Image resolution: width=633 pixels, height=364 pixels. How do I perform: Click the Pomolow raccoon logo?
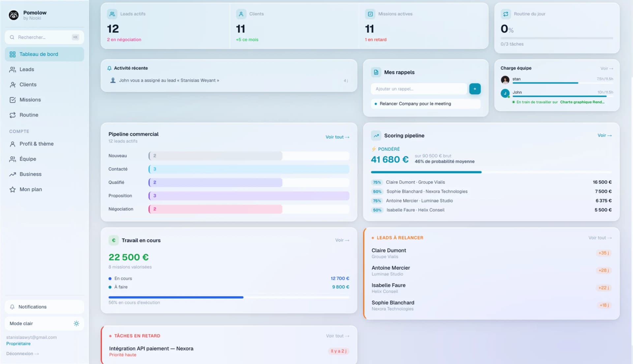coord(14,15)
